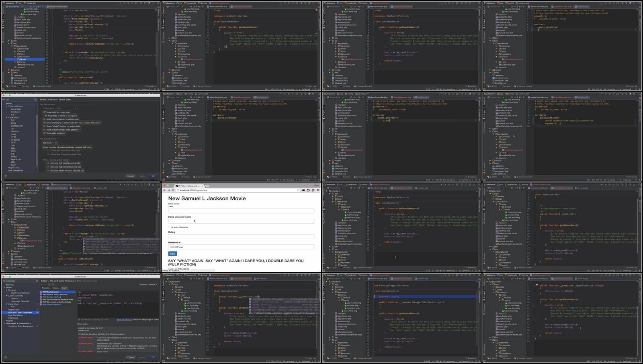The width and height of the screenshot is (643, 364).
Task: Click the PHP Constructor template file icon
Action: tap(41, 292)
